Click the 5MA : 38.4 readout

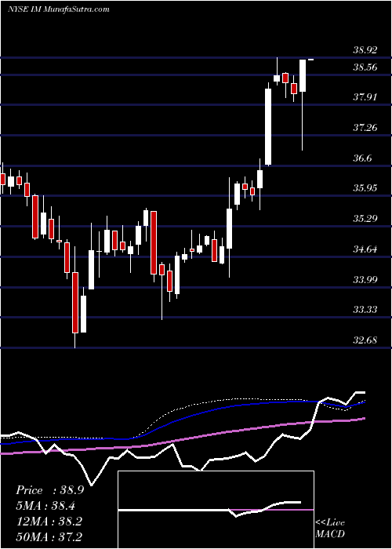tap(46, 506)
